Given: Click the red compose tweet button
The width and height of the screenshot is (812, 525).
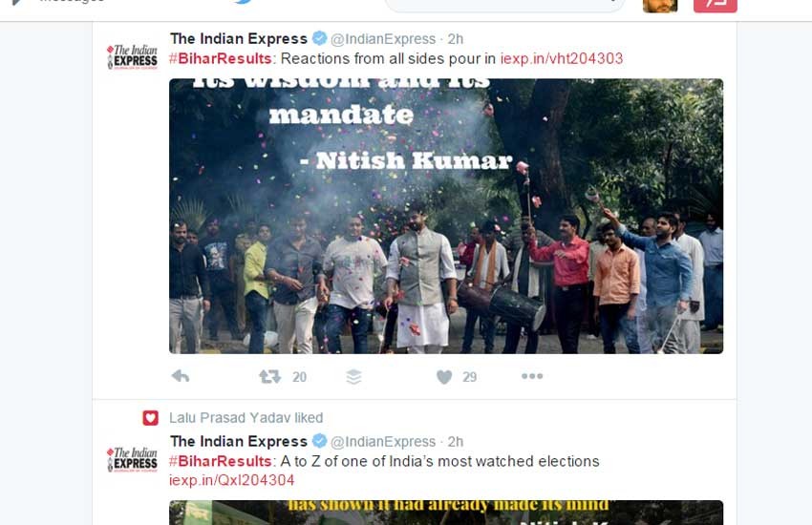Looking at the screenshot, I should pyautogui.click(x=716, y=5).
